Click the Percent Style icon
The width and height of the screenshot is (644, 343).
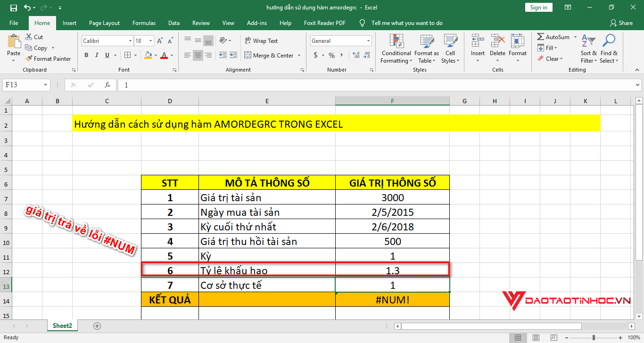331,56
